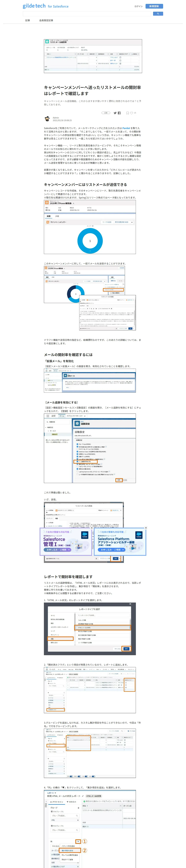Screen dimensions: 186x868
Task: Open the Salesforce 管理Ⅰ training ad banner
Action: (66, 542)
